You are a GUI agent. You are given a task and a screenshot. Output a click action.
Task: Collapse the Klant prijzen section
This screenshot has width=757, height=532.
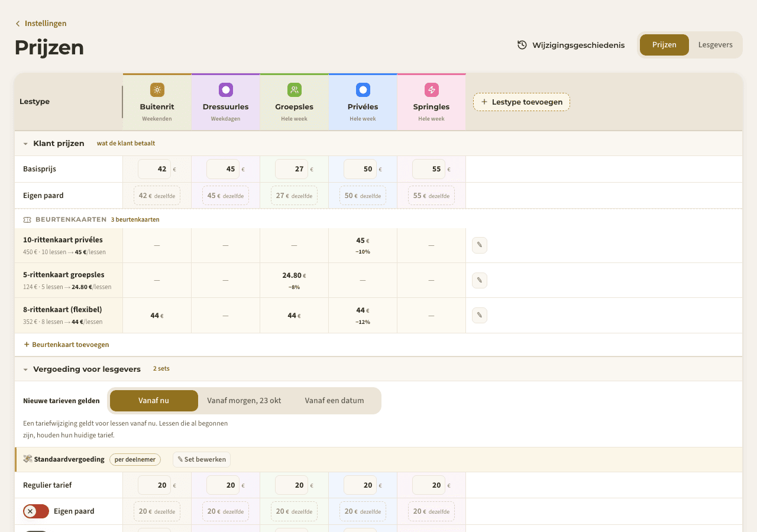pyautogui.click(x=25, y=144)
